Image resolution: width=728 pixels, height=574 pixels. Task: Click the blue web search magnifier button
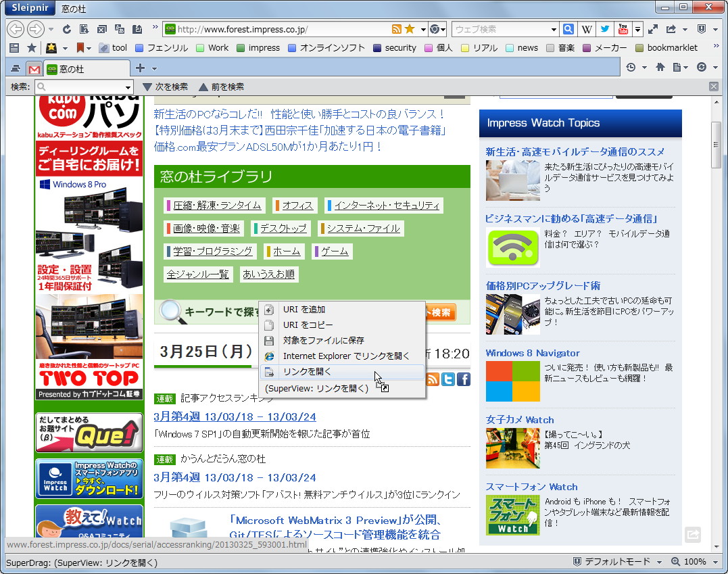click(x=568, y=29)
